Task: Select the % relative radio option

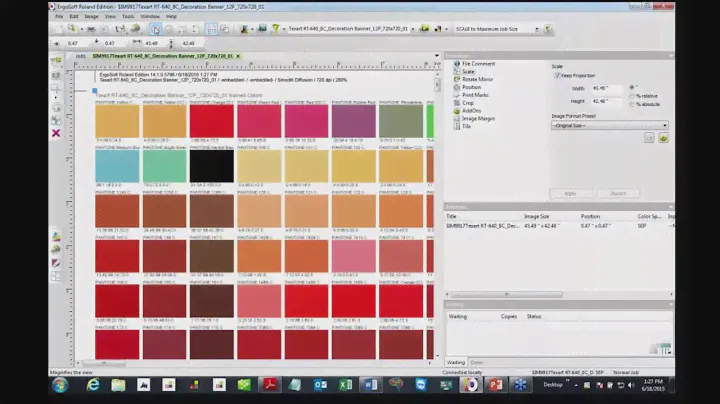Action: click(632, 95)
